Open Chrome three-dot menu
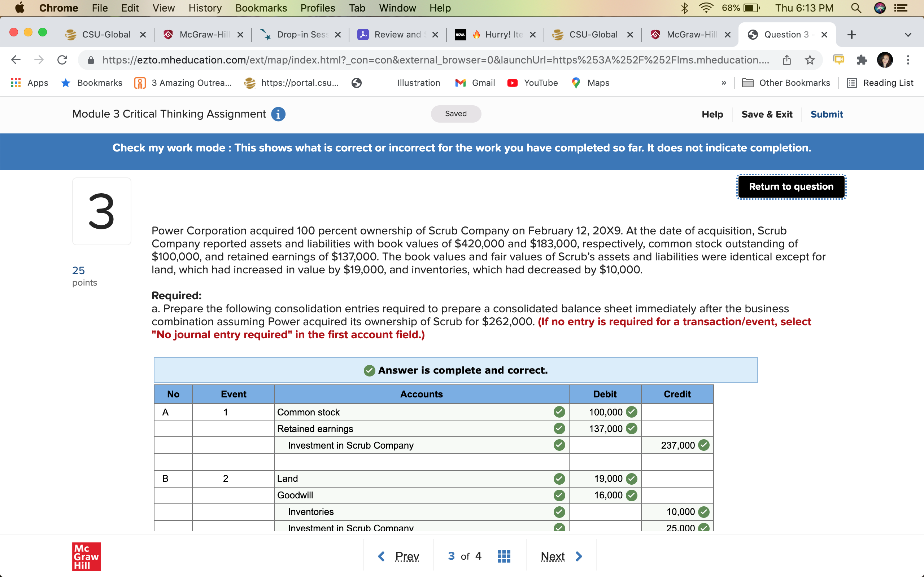This screenshot has height=577, width=924. [x=908, y=60]
